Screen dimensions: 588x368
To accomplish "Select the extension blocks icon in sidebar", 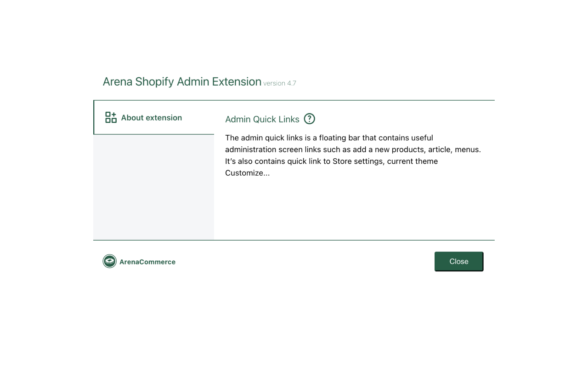I will [x=110, y=117].
